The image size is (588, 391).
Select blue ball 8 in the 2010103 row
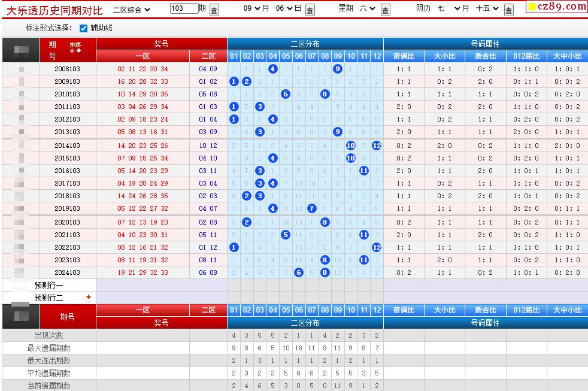(x=325, y=94)
